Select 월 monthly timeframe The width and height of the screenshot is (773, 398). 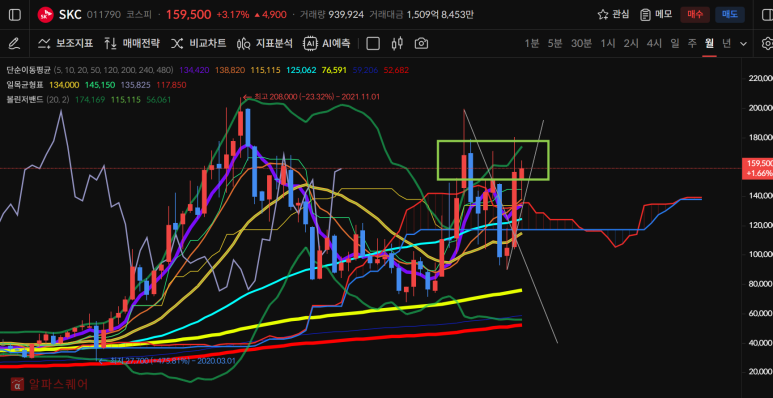point(709,43)
